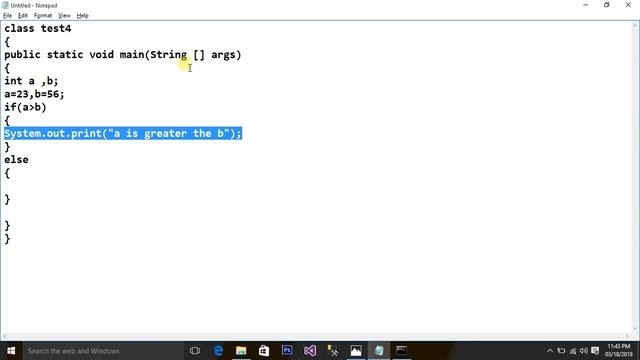
Task: Click highlighted System.out.print line
Action: (x=123, y=133)
